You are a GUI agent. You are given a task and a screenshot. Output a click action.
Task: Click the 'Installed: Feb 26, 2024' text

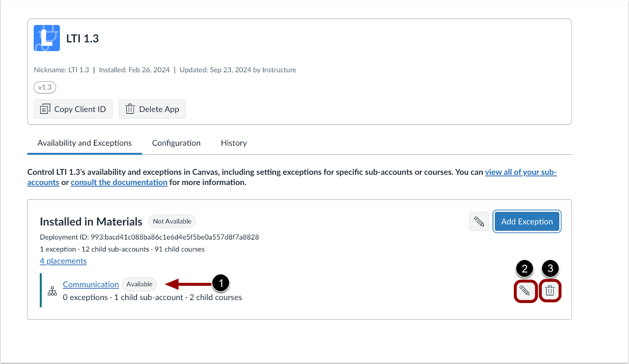134,70
